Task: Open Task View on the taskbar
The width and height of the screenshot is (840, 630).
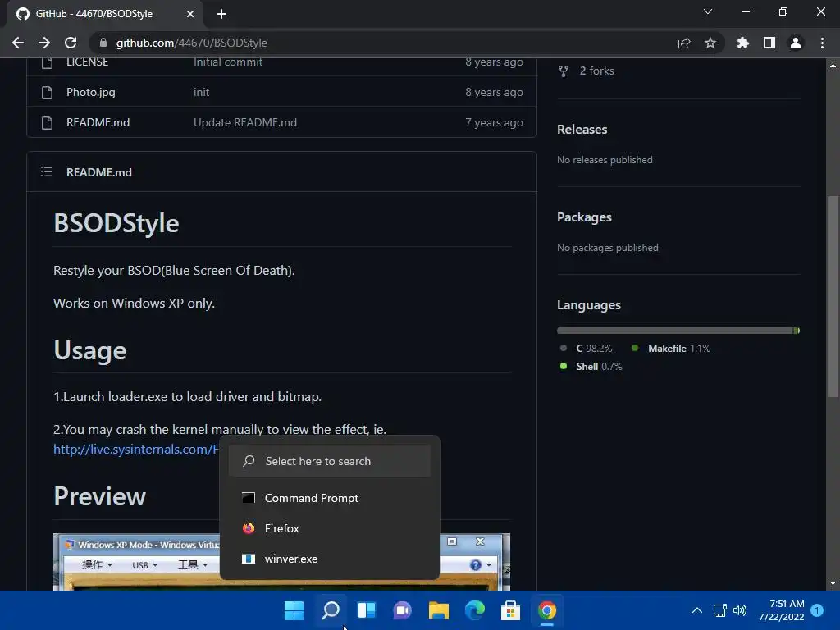Action: [x=367, y=610]
